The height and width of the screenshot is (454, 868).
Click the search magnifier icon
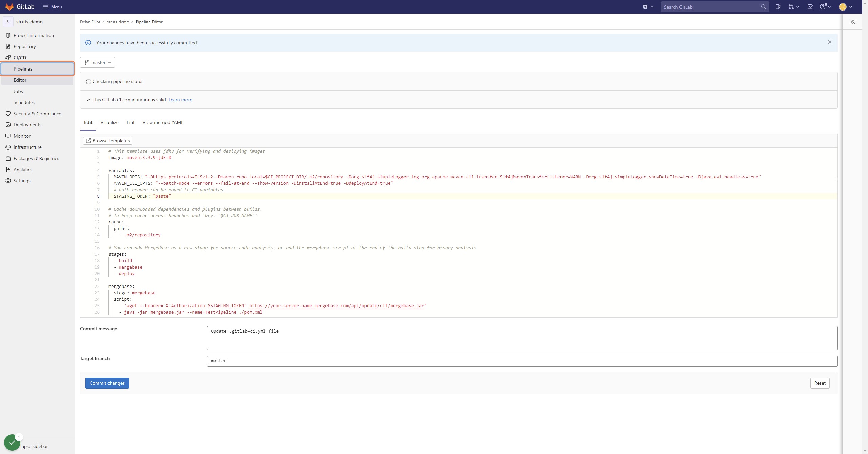pyautogui.click(x=763, y=7)
